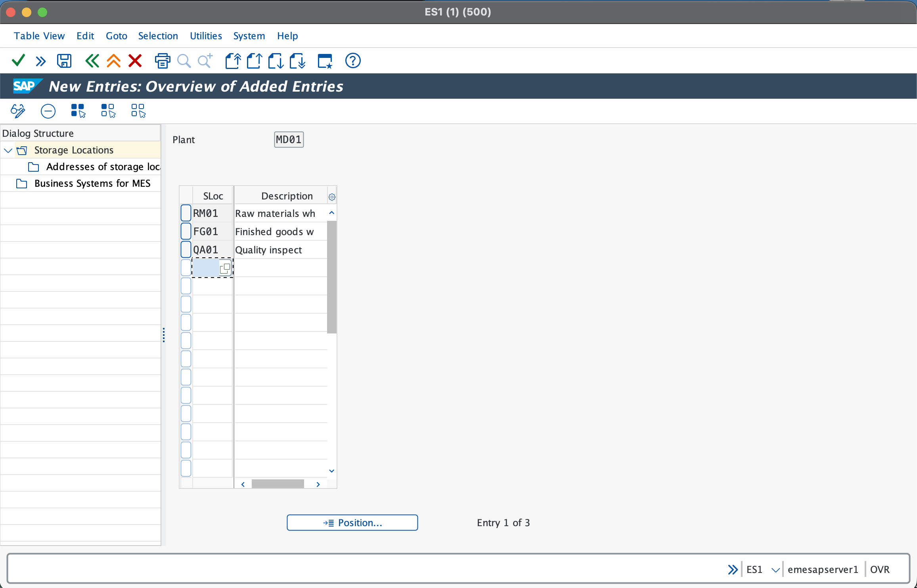The width and height of the screenshot is (917, 588).
Task: Click the 'Raw materials wh' description cell
Action: click(280, 213)
